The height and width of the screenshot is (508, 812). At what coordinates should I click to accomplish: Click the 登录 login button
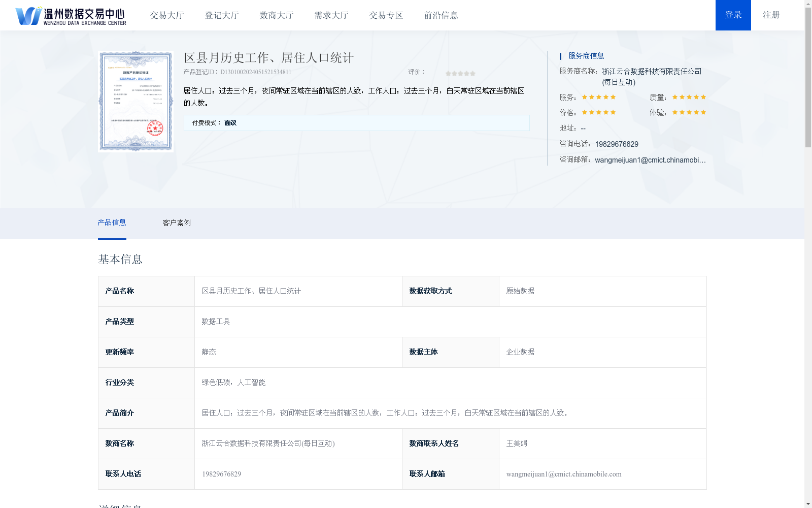(x=733, y=15)
